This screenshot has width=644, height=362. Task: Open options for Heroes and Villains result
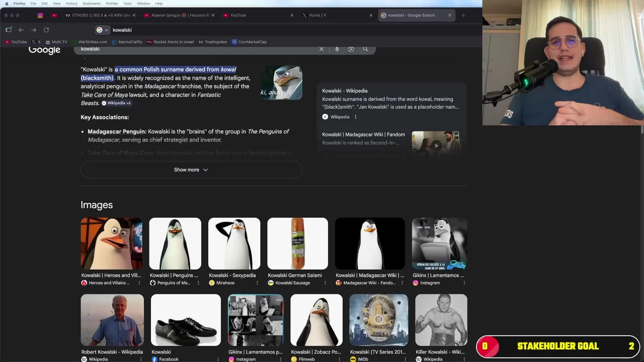(139, 283)
